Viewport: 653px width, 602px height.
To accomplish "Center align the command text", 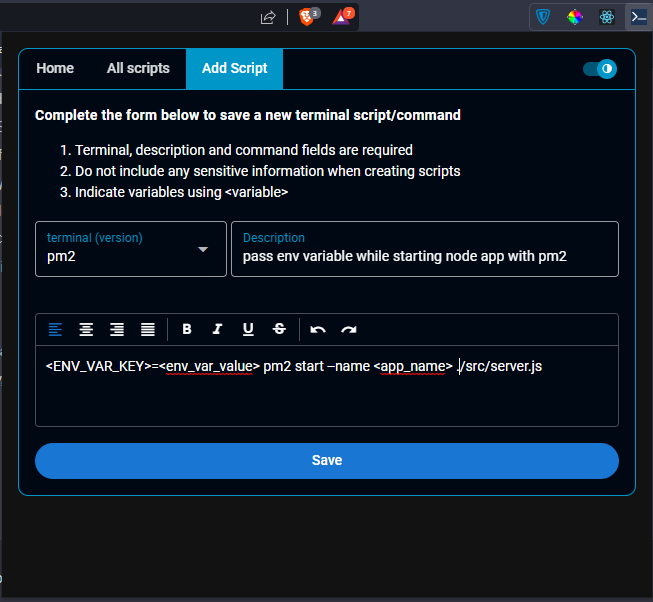I will (86, 329).
